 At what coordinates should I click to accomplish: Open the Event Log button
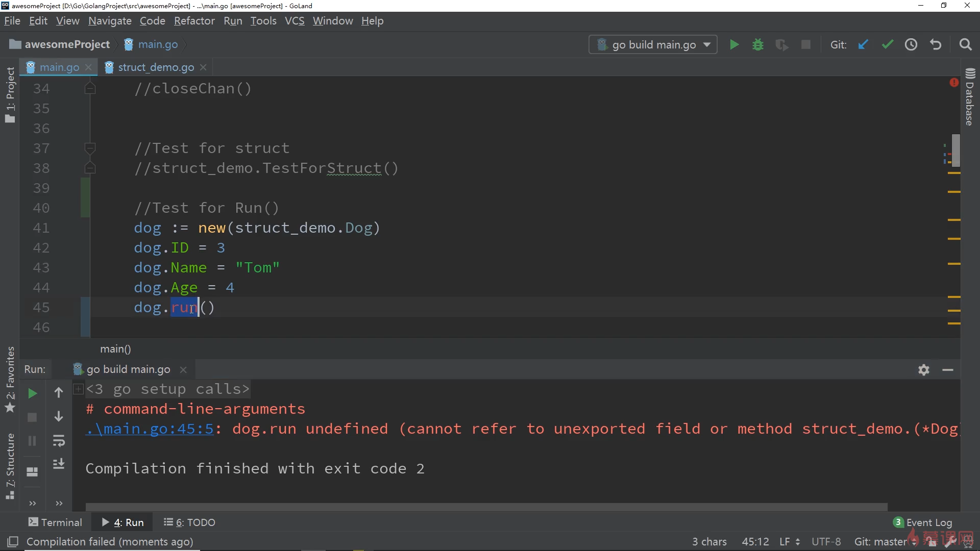tap(923, 522)
